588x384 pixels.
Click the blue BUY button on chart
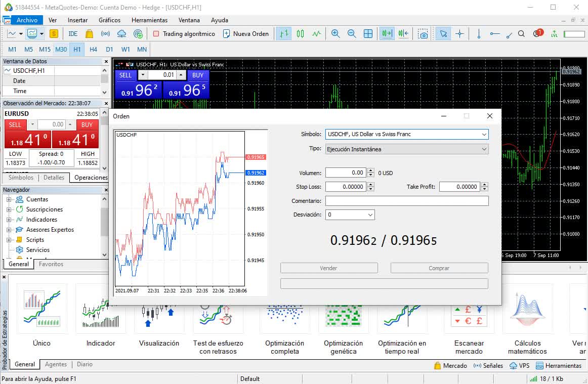tap(198, 75)
